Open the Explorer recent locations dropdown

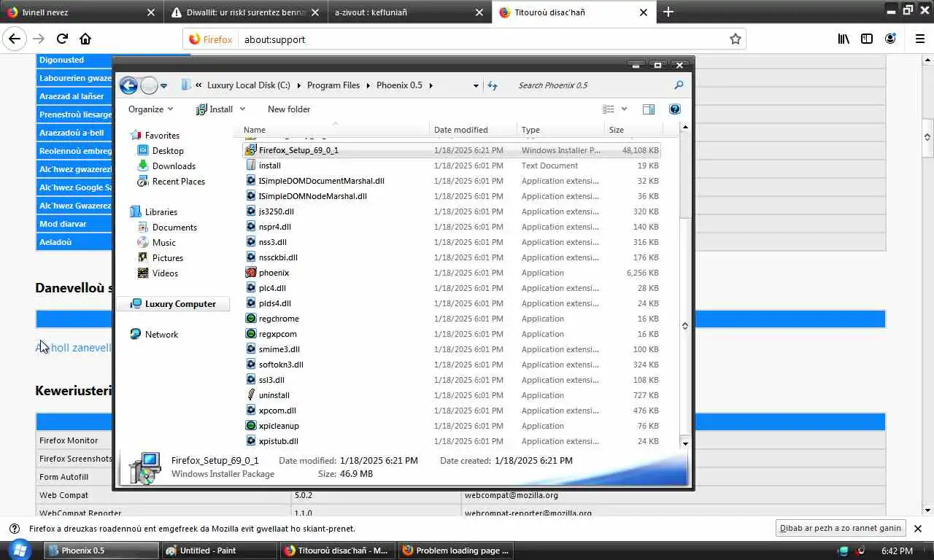coord(164,85)
